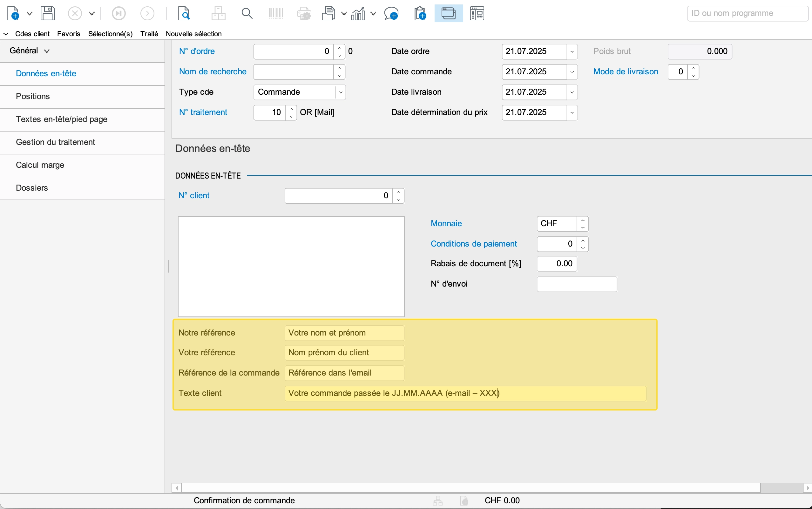Open document preview with magnifier icon

point(184,14)
